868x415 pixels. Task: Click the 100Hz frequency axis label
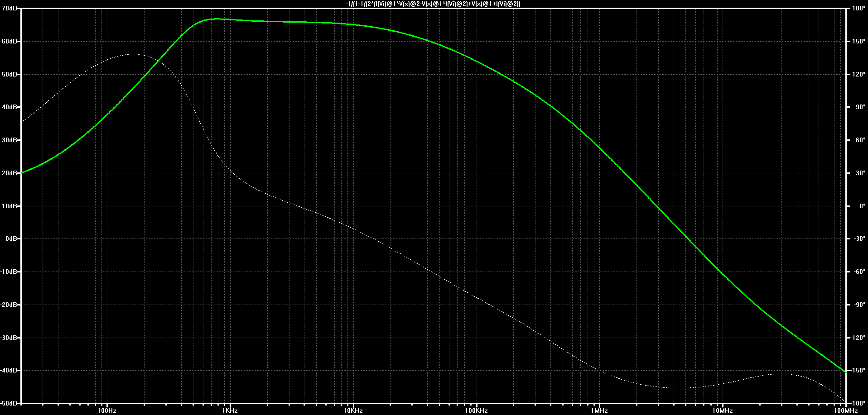point(107,410)
